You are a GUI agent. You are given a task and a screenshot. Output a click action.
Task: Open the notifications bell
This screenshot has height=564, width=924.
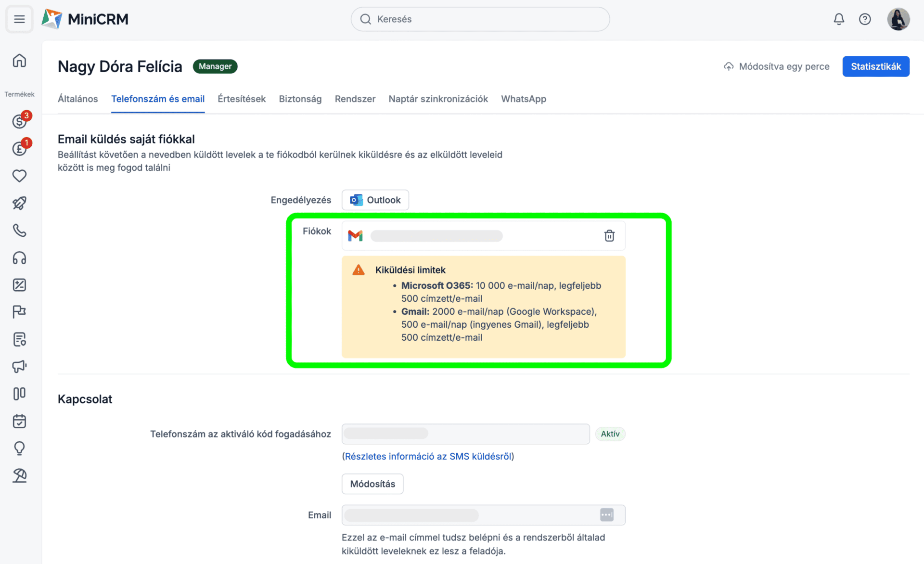pos(839,19)
